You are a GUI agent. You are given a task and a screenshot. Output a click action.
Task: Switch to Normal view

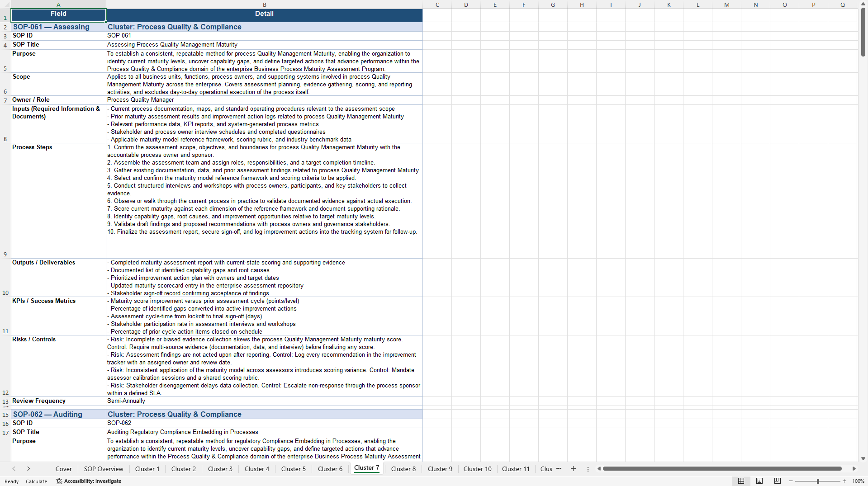741,481
